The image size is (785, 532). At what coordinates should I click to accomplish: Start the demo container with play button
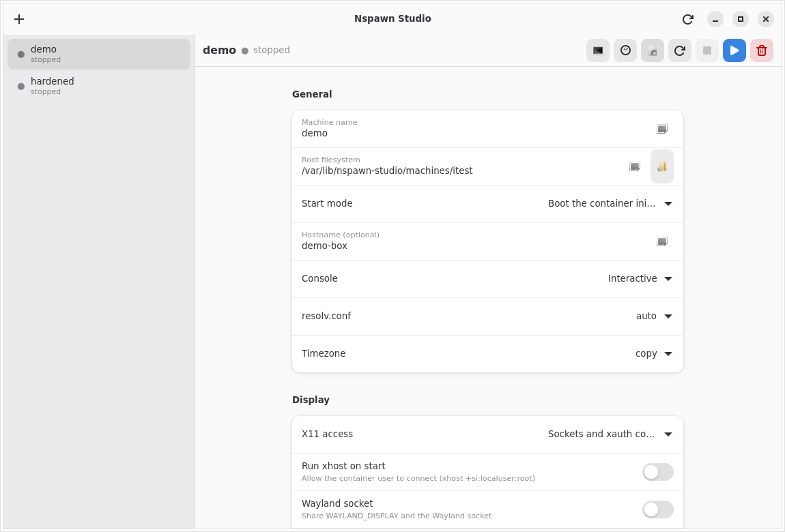(734, 50)
